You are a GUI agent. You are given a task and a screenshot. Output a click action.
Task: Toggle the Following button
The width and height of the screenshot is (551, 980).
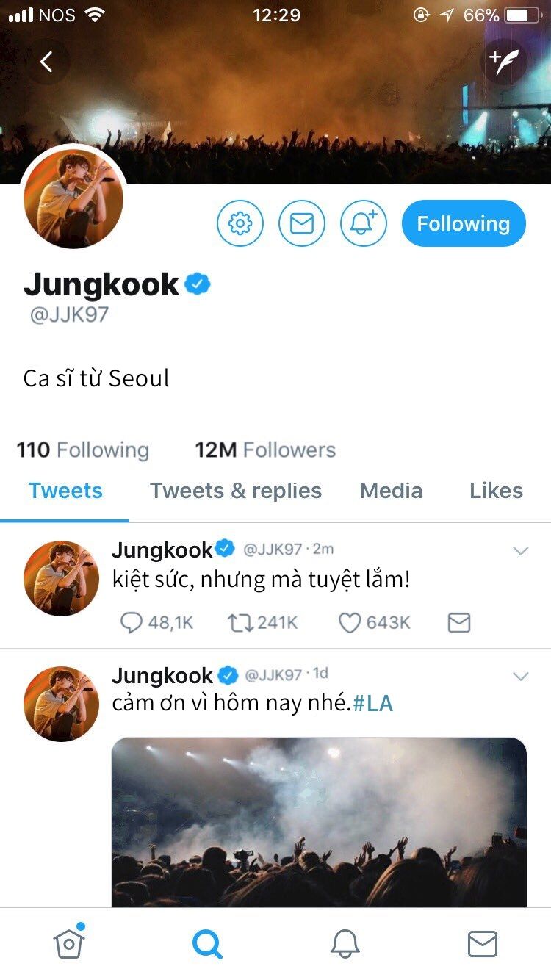464,223
